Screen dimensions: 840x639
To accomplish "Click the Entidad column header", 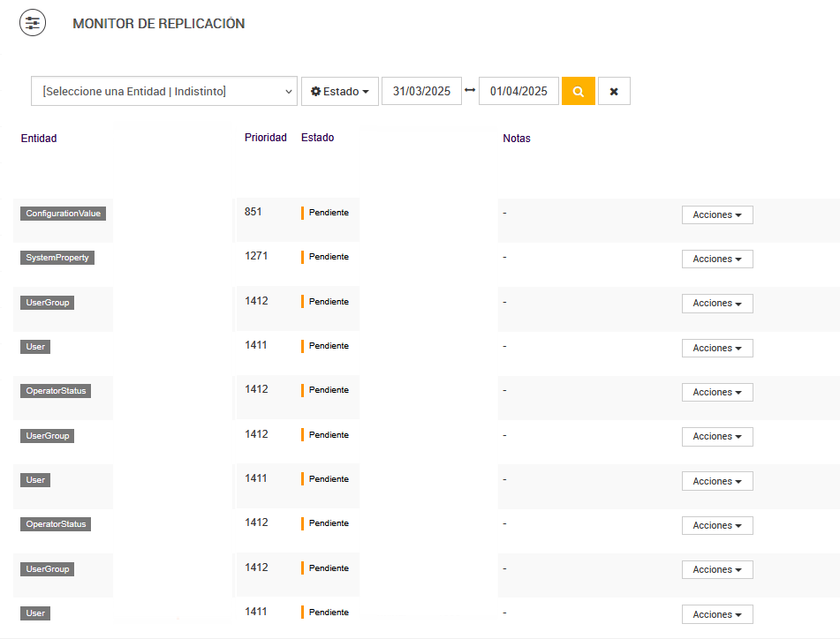I will point(39,139).
